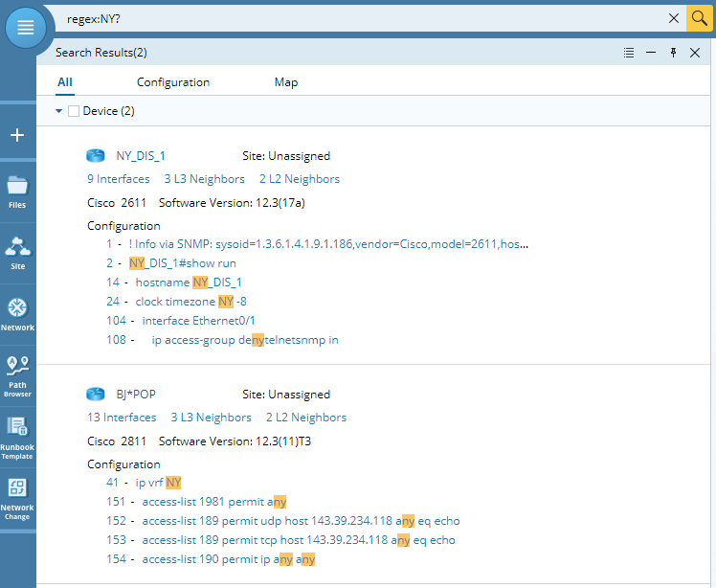Open the main hamburger menu
The width and height of the screenshot is (716, 588).
pyautogui.click(x=26, y=28)
